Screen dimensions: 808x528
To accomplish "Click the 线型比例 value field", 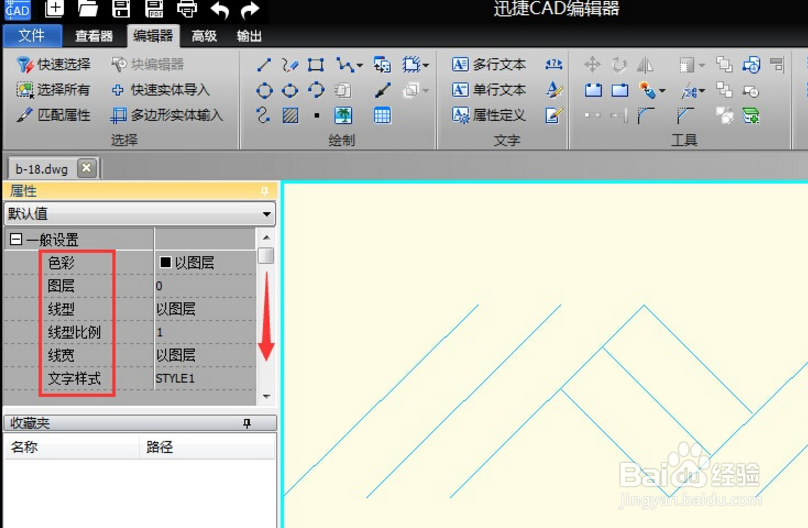I will click(205, 332).
